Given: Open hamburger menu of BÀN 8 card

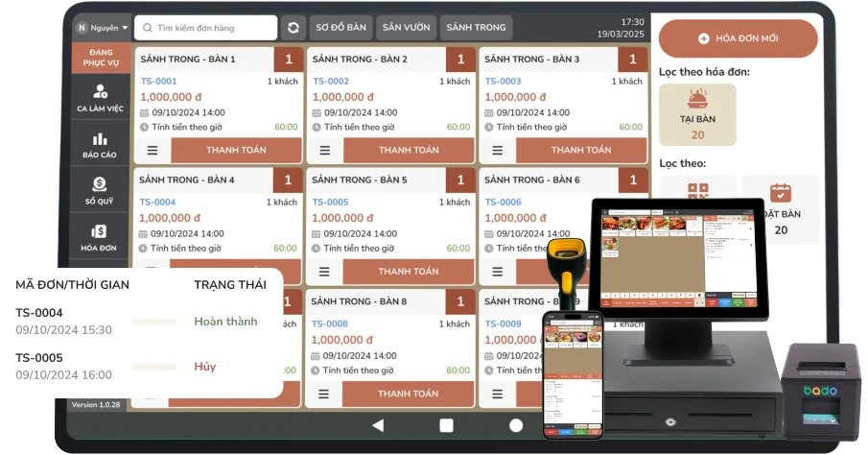Looking at the screenshot, I should click(x=324, y=394).
